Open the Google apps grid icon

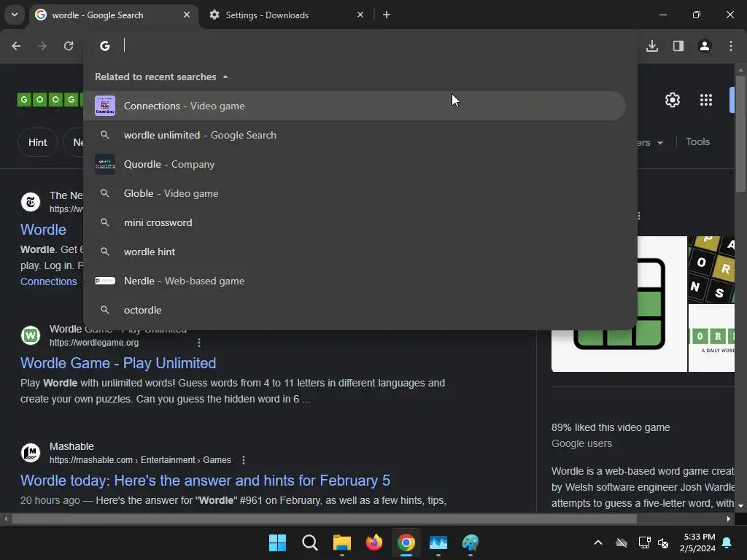[706, 100]
